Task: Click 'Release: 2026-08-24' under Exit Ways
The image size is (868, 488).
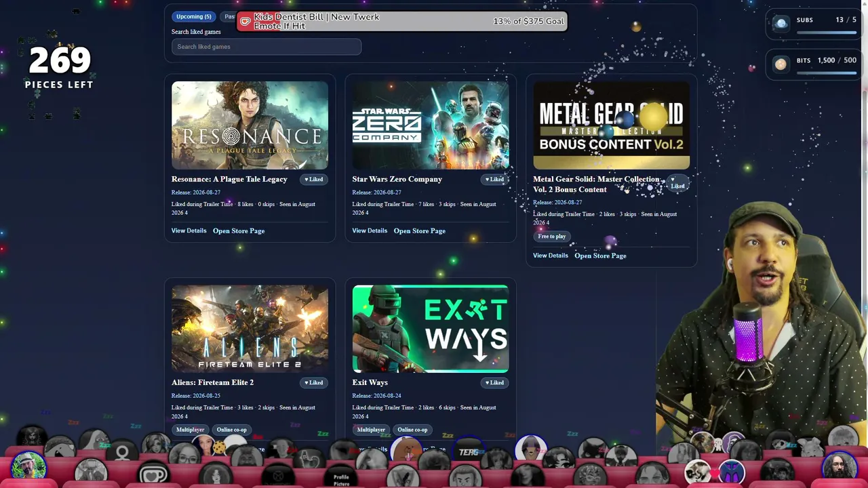Action: coord(377,396)
